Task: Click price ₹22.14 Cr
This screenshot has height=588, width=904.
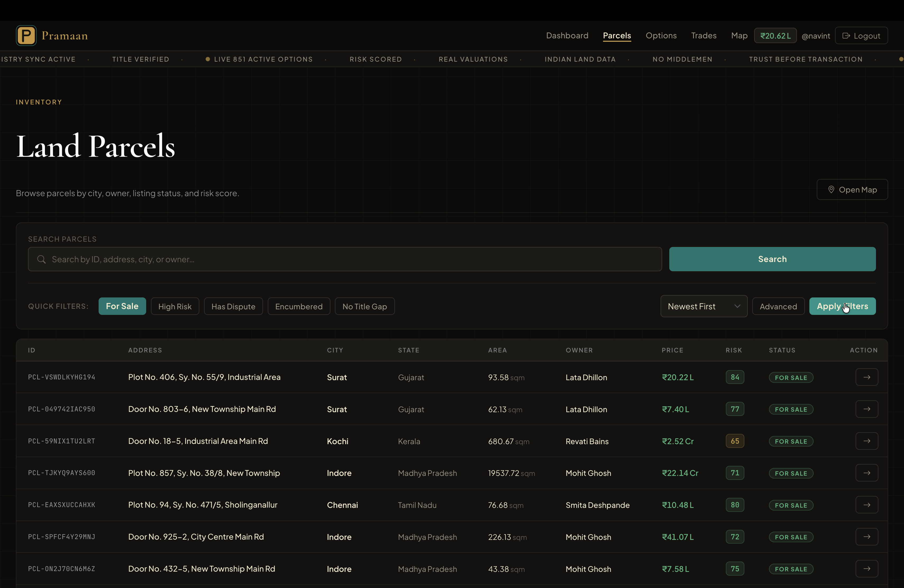Action: 680,473
